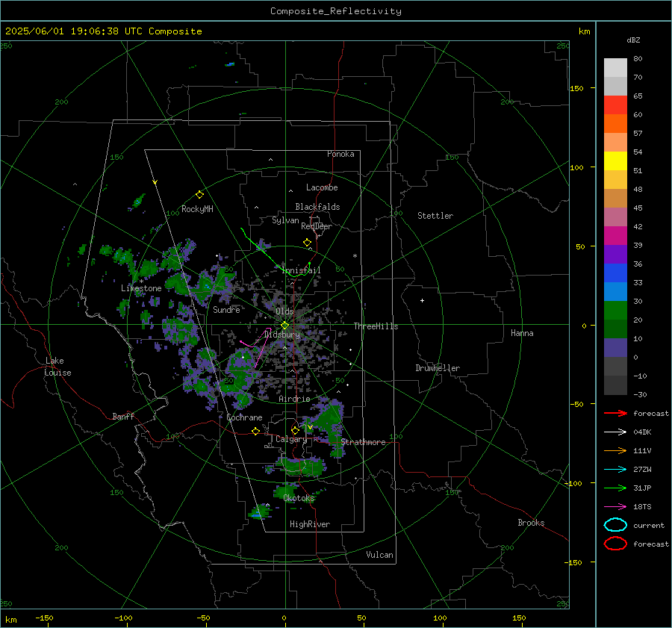The height and width of the screenshot is (628, 672).
Task: Click the light gray 80-70 dBZ swatch
Action: click(x=615, y=68)
